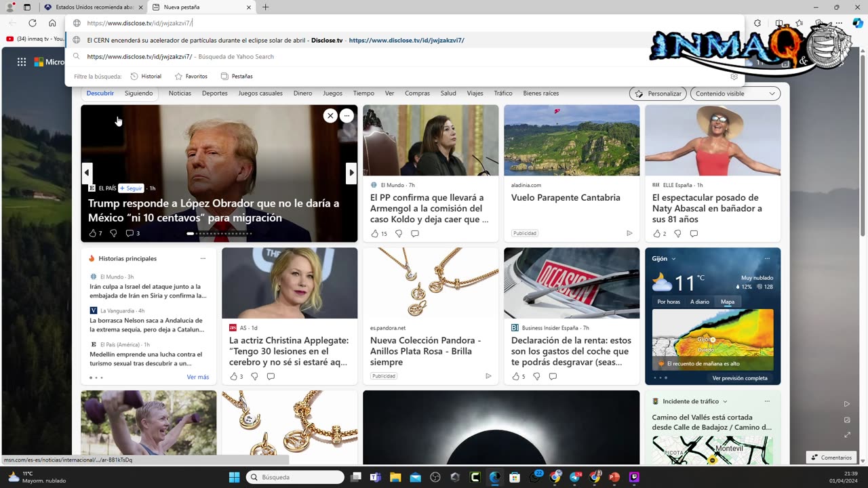Click the Windows taskbar Búsqueda box

point(295,477)
